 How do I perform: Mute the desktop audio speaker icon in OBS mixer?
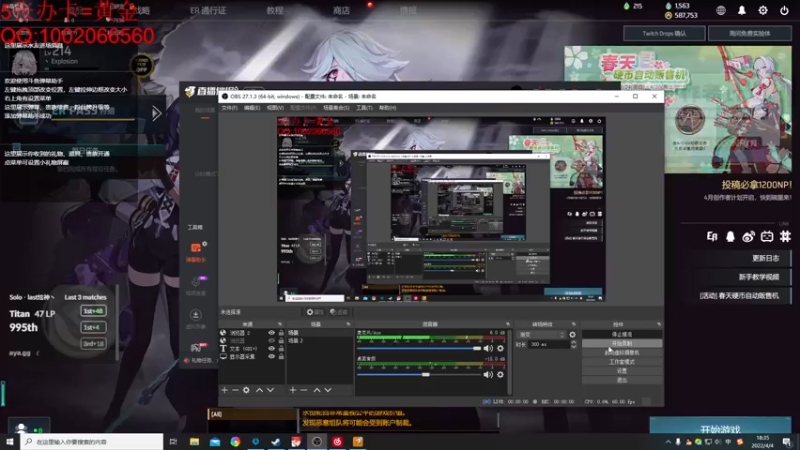(488, 374)
